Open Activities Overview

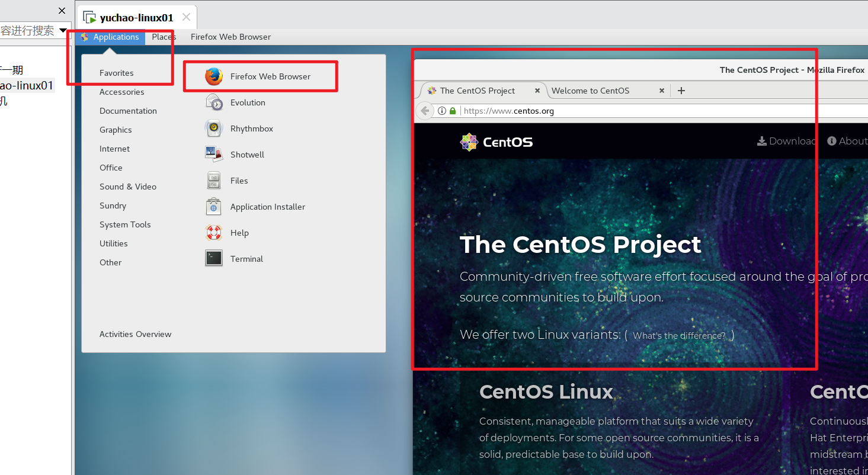pyautogui.click(x=135, y=334)
